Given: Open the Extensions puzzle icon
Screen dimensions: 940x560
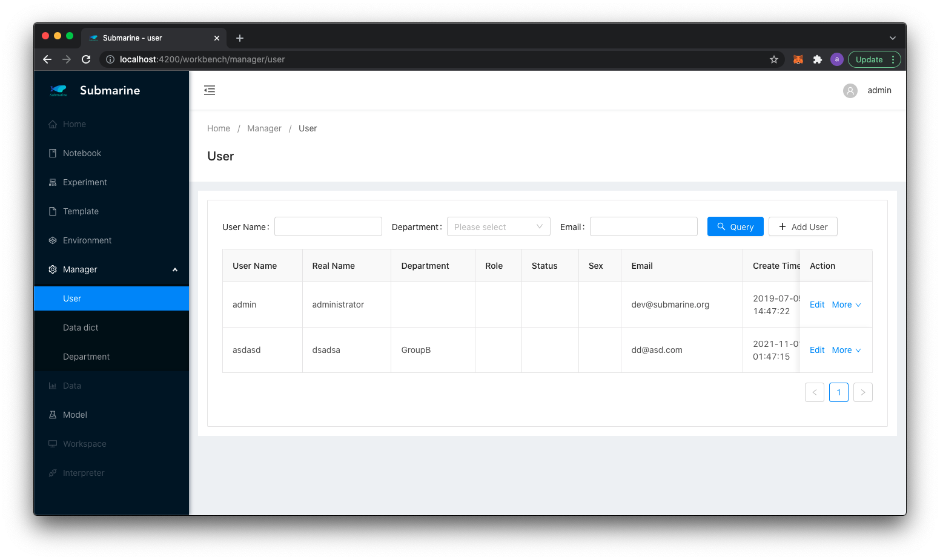Looking at the screenshot, I should click(x=818, y=59).
